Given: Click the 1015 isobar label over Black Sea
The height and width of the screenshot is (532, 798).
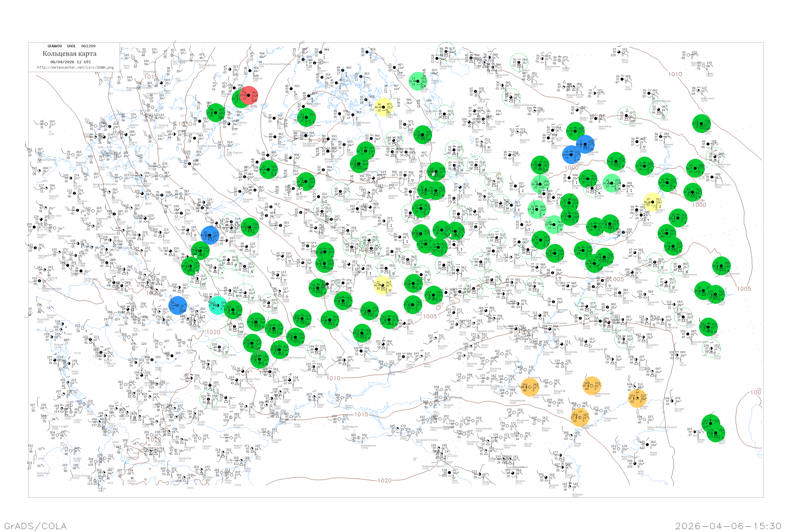Looking at the screenshot, I should (x=361, y=414).
